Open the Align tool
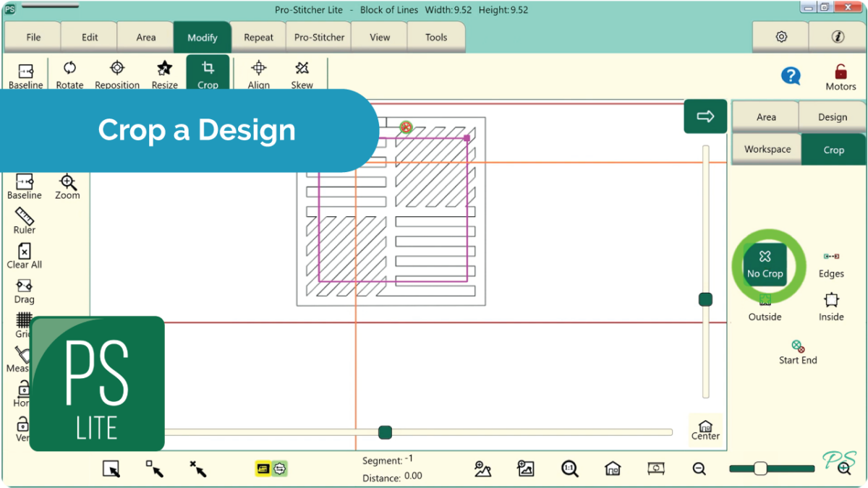Viewport: 868px width, 488px height. click(258, 74)
